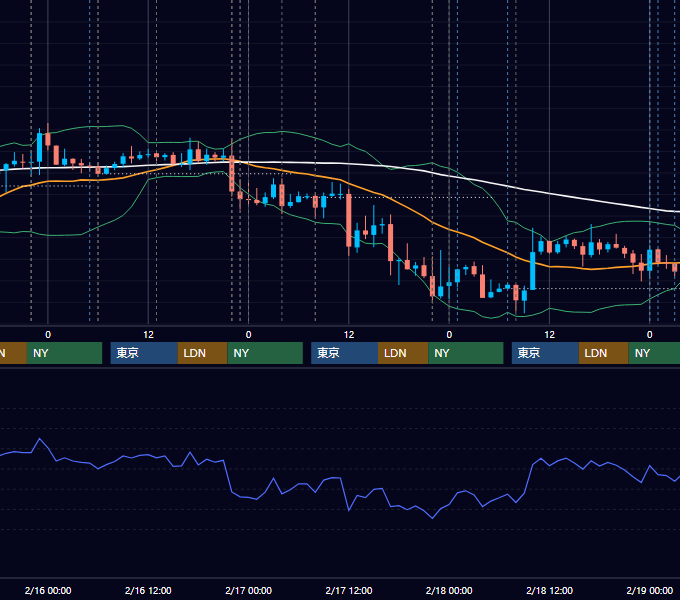680x600 pixels.
Task: Select the NY session block spanning 2/17 00:00
Action: [265, 353]
